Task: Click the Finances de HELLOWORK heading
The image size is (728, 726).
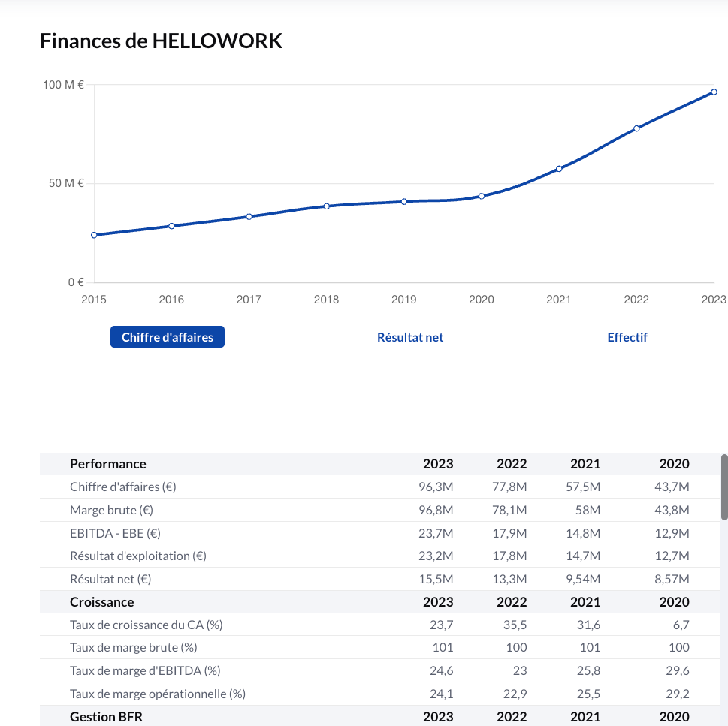Action: [x=161, y=41]
